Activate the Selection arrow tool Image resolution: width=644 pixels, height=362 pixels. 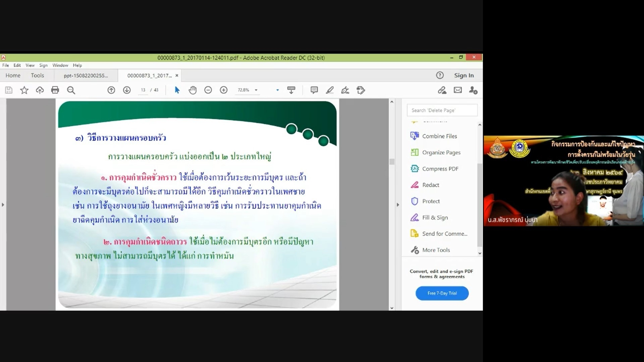tap(177, 90)
